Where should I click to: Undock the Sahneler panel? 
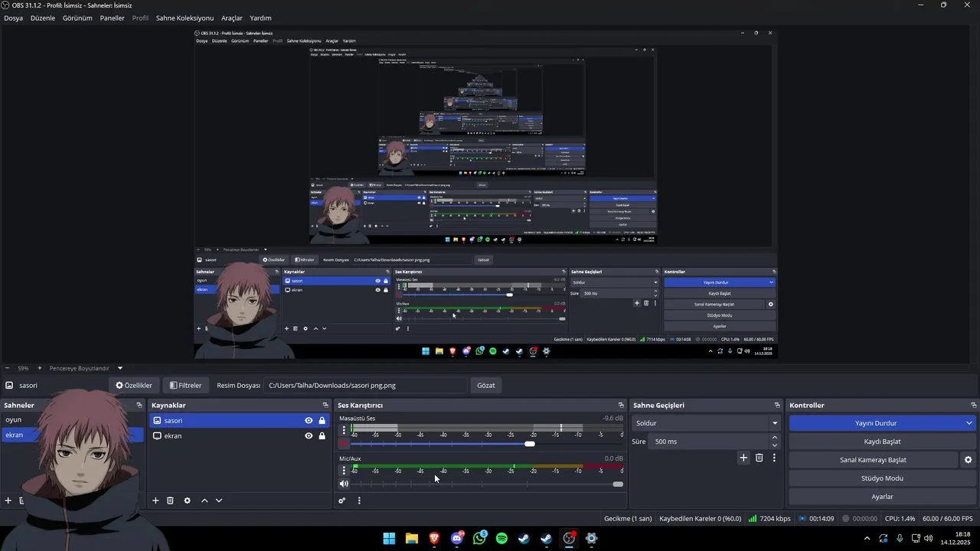139,405
